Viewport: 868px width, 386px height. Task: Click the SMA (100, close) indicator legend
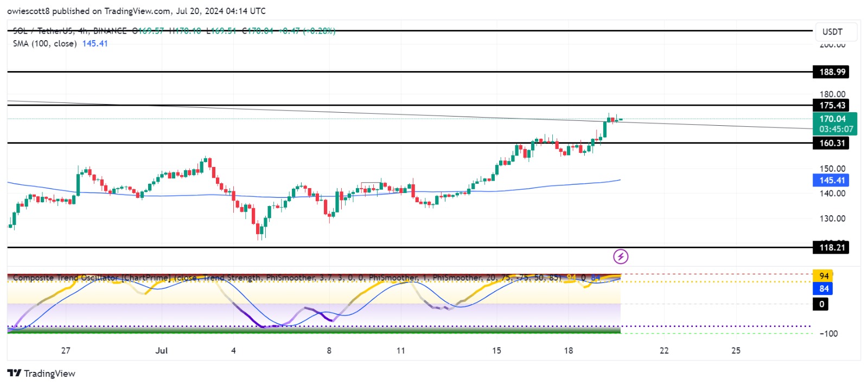coord(44,44)
